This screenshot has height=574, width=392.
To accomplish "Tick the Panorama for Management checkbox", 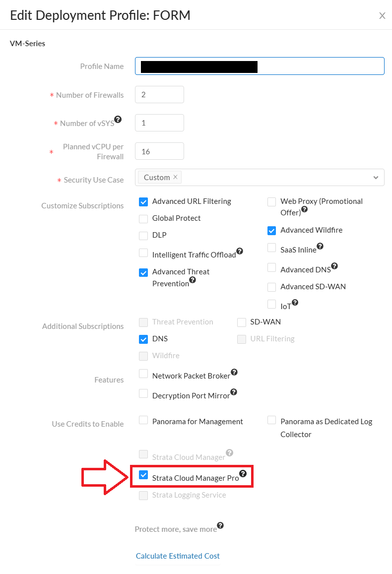I will [x=143, y=421].
